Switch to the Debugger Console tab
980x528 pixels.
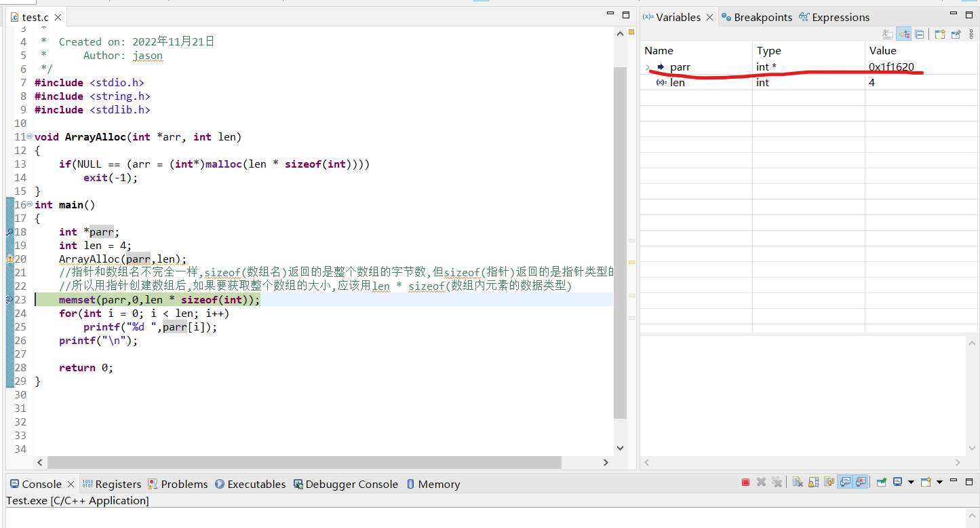point(345,485)
